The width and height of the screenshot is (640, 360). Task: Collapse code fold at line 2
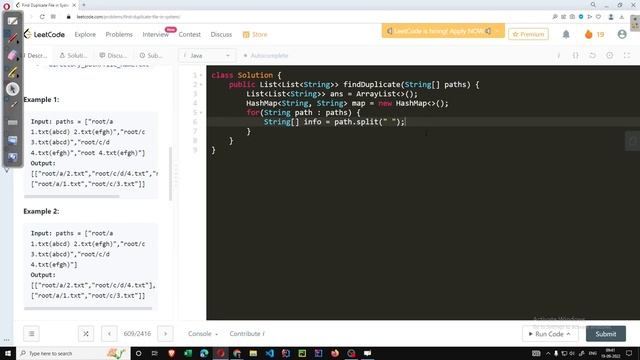(200, 85)
